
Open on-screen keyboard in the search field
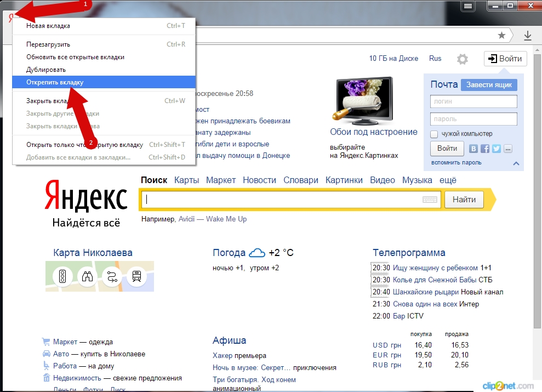point(430,200)
